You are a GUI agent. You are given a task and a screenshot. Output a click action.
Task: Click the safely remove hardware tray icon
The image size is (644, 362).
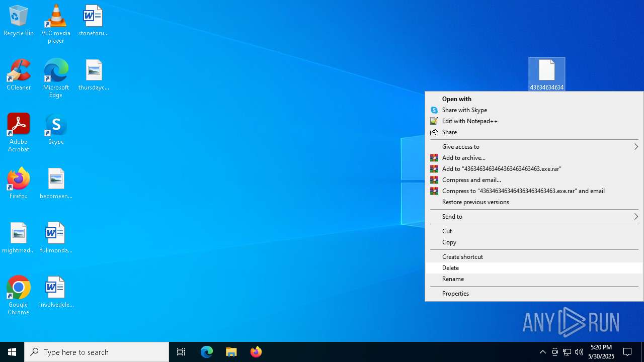point(555,352)
